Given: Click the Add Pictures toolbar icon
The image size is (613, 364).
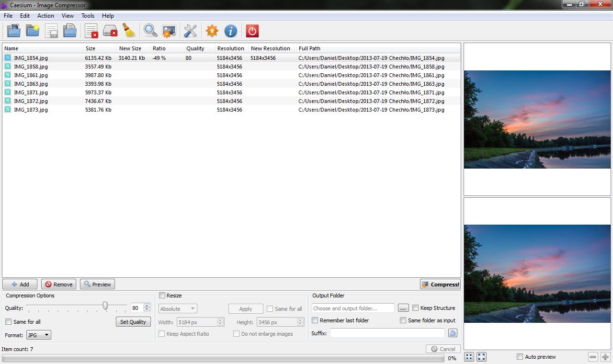Looking at the screenshot, I should tap(14, 31).
